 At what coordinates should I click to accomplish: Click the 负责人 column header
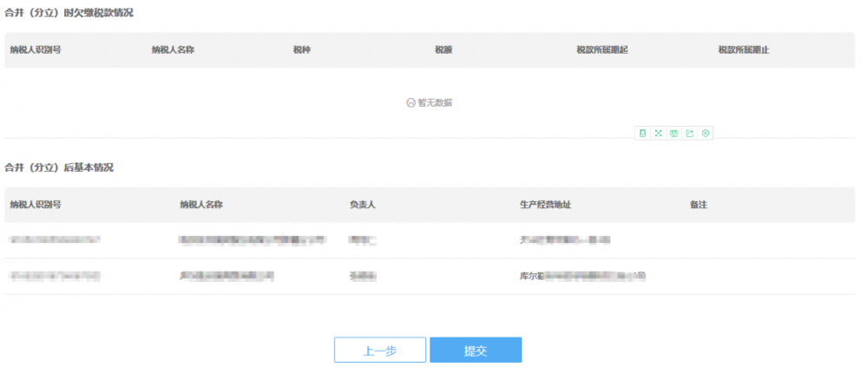point(361,205)
